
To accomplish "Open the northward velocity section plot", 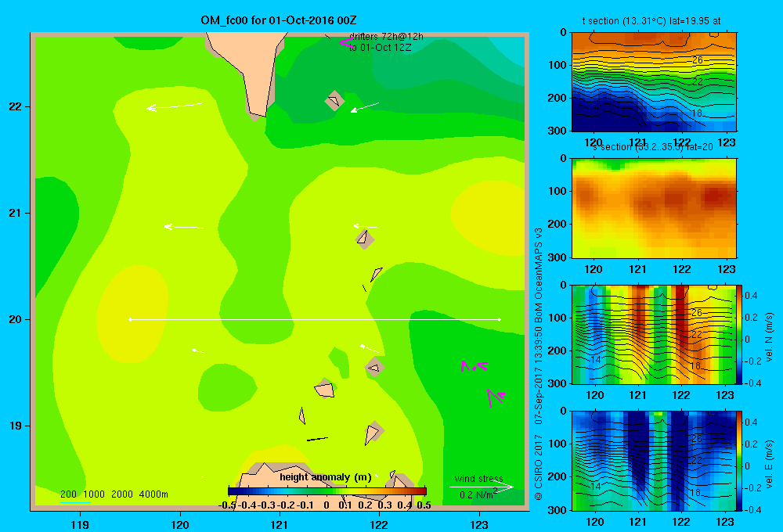I will tap(654, 334).
